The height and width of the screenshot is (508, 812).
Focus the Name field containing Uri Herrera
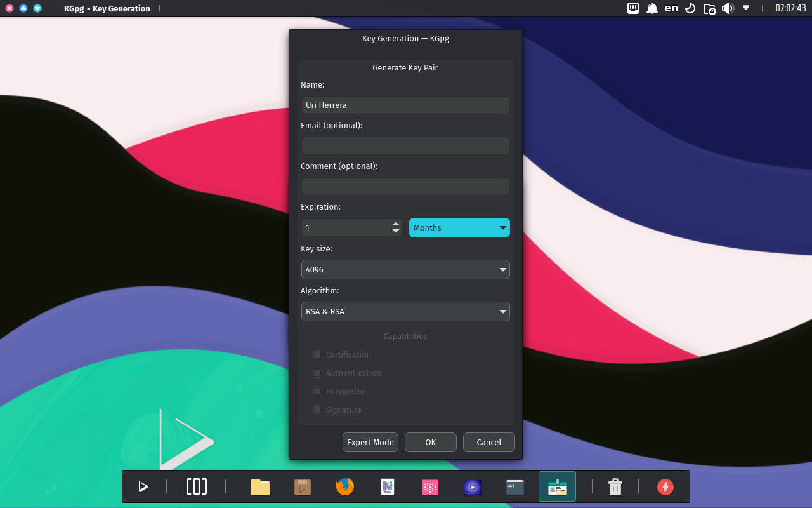coord(405,105)
